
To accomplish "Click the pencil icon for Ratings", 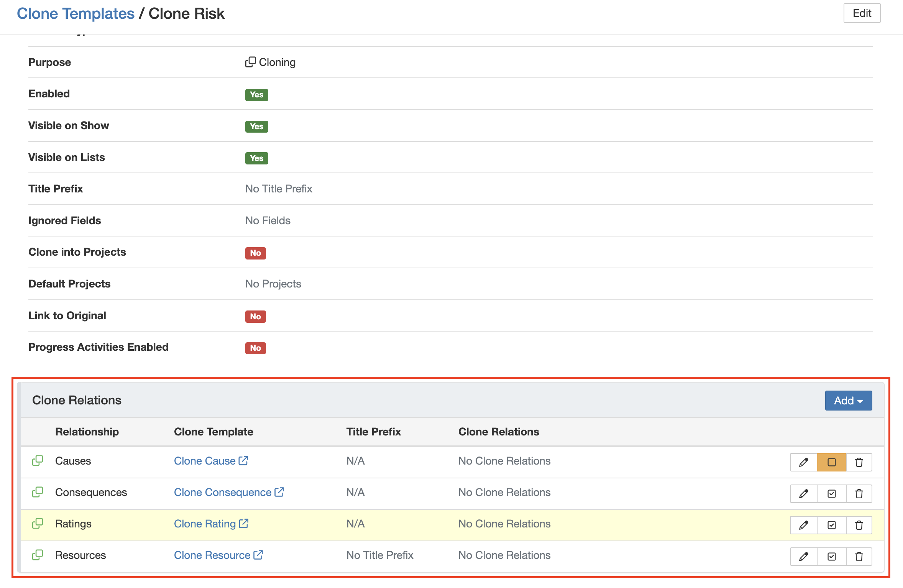I will [803, 525].
